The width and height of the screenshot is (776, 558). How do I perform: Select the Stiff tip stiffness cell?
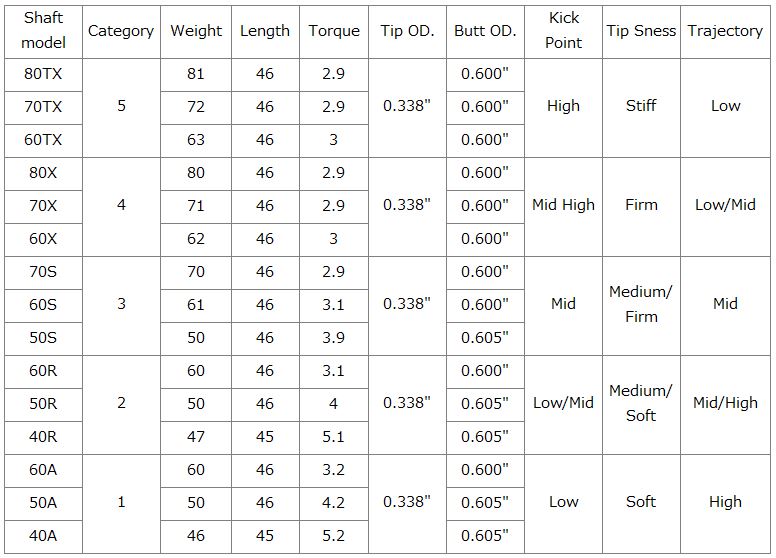click(x=641, y=107)
